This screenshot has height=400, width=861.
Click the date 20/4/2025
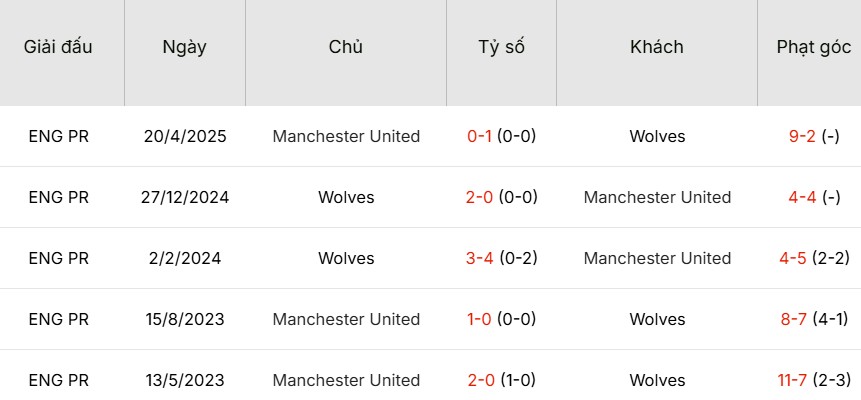point(185,136)
